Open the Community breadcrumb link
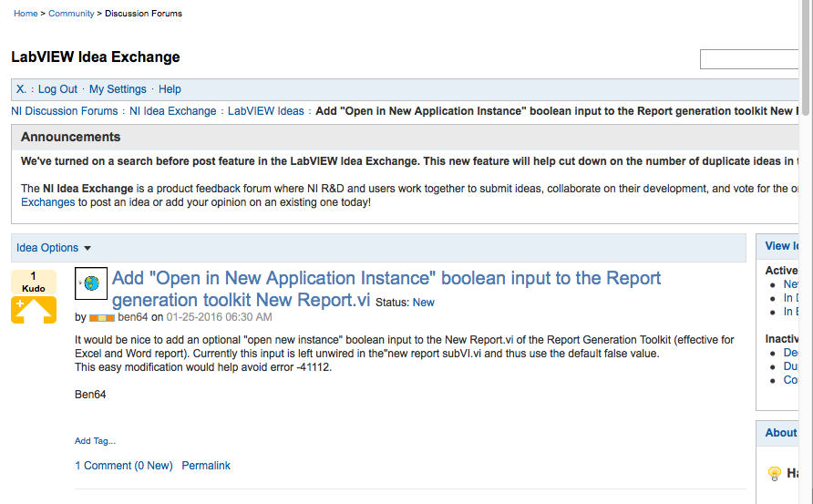Screen dimensions: 813x504 71,14
